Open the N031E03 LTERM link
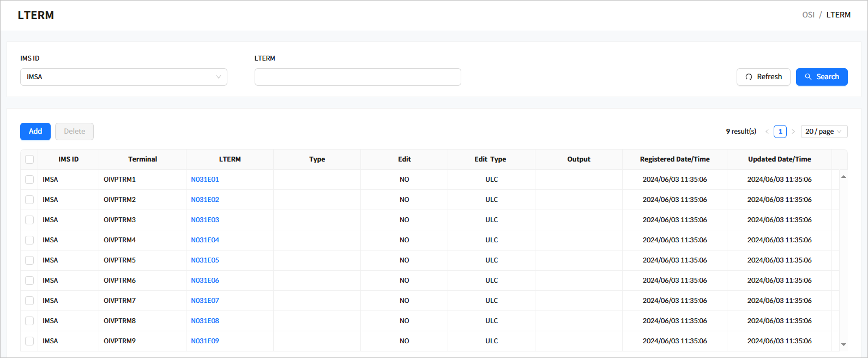Image resolution: width=868 pixels, height=358 pixels. [205, 220]
